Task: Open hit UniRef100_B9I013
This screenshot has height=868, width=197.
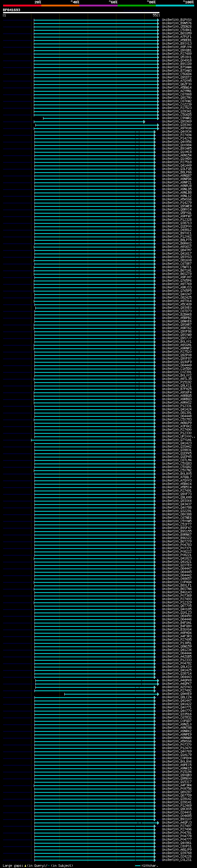Action: 177,43
